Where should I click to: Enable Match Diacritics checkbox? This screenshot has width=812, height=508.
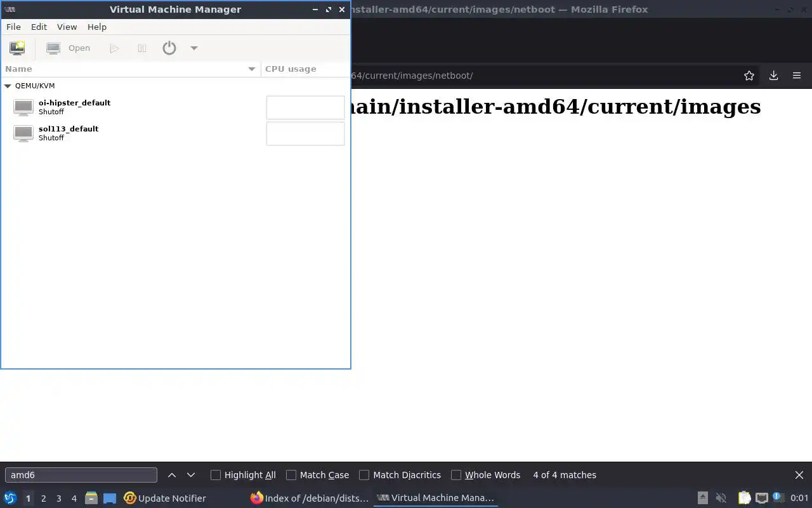364,475
